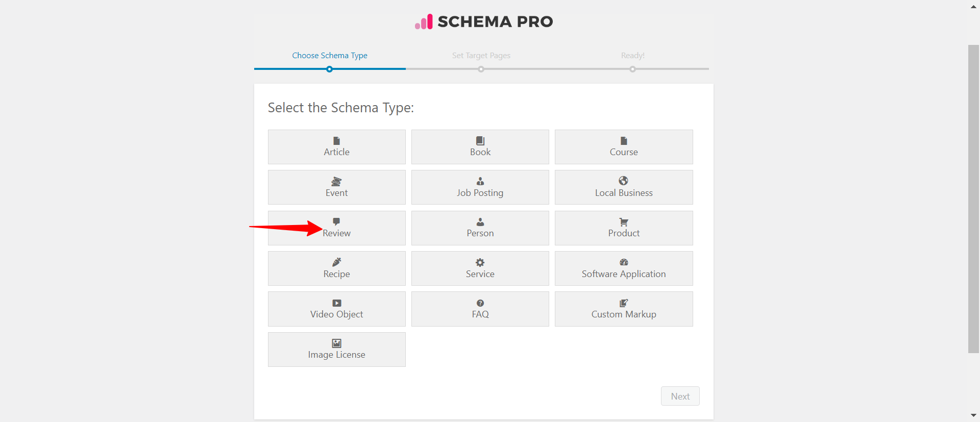980x422 pixels.
Task: Select the FAQ question mark icon
Action: click(480, 303)
